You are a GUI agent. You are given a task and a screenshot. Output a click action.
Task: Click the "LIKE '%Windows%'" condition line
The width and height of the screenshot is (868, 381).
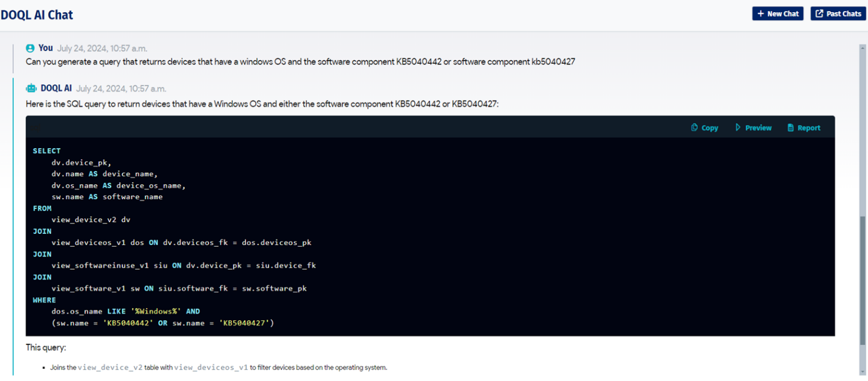[126, 311]
